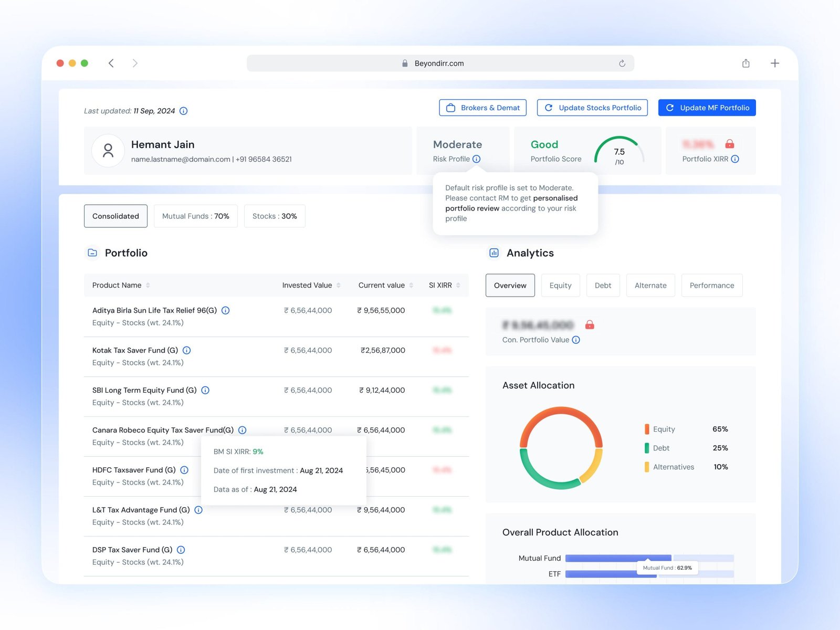The image size is (840, 630).
Task: Show info for SBI Long Term Equity Fund
Action: [205, 390]
